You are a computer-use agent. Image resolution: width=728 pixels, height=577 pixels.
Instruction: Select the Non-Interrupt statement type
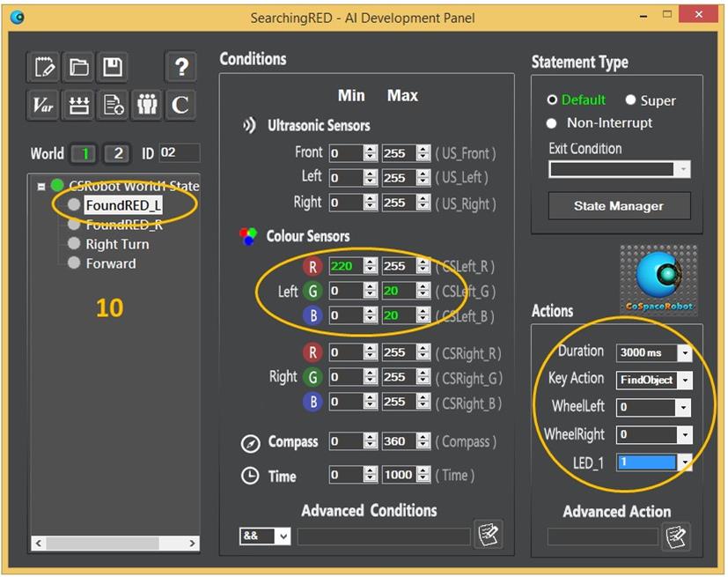click(553, 123)
